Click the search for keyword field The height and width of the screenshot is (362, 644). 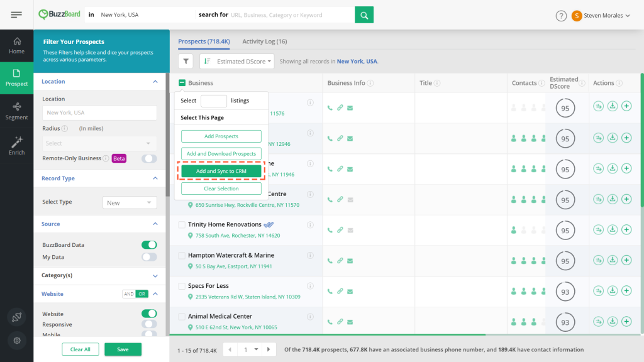(x=291, y=15)
